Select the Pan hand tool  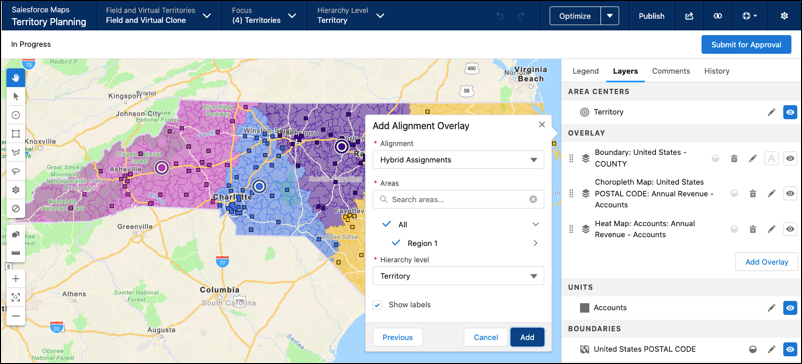click(x=16, y=78)
